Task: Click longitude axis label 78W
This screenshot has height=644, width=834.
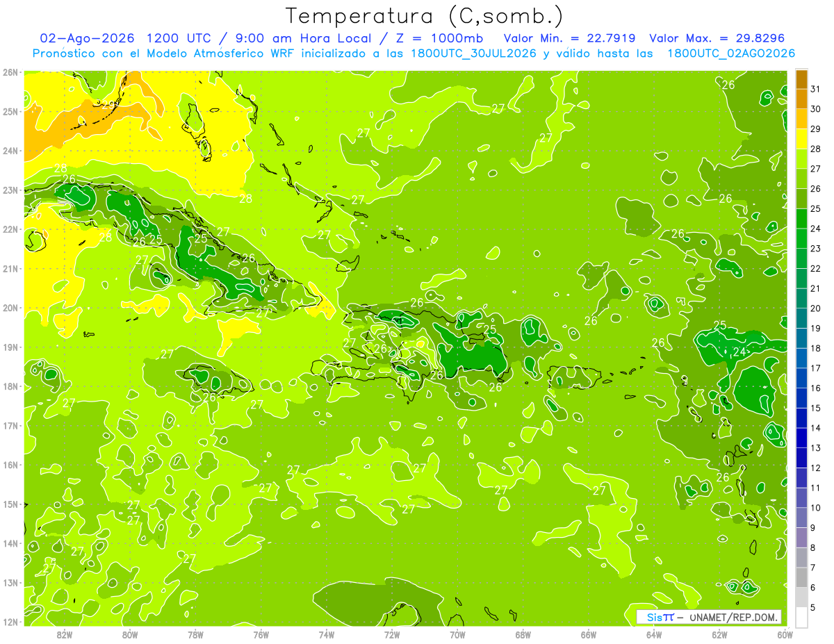Action: (x=195, y=634)
